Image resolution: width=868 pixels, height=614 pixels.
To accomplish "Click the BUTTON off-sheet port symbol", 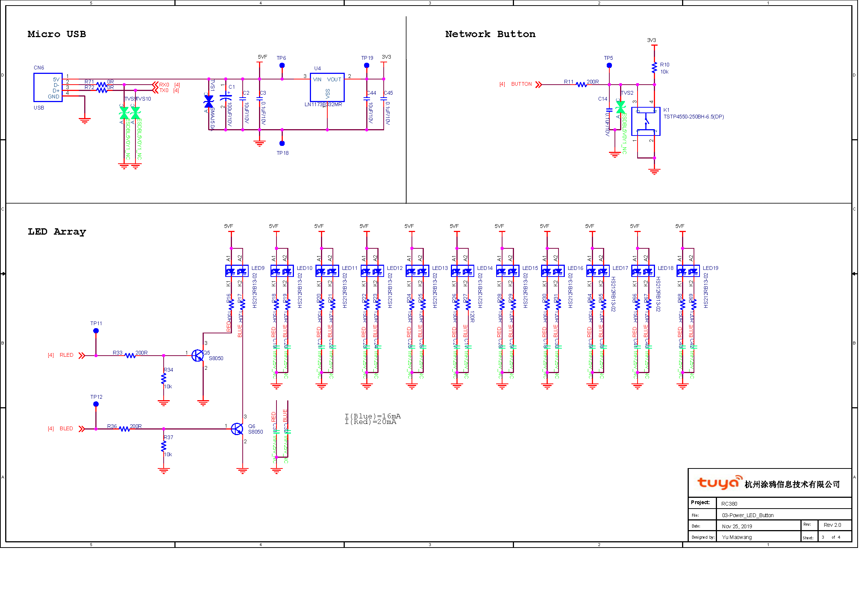I will [539, 85].
